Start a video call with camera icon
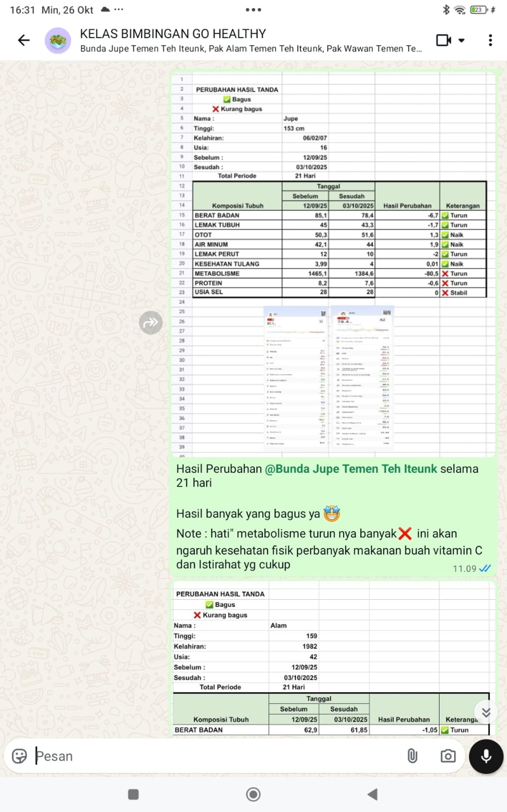This screenshot has width=507, height=812. 443,40
